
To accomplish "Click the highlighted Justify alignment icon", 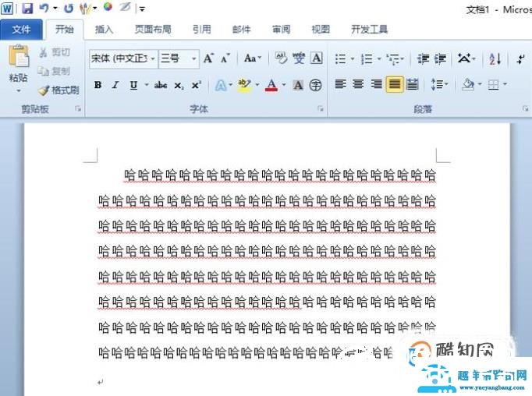I will [x=394, y=84].
